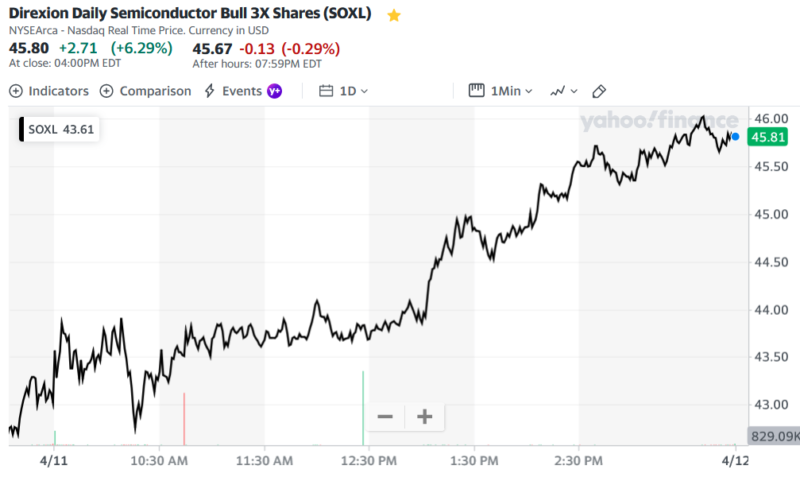Click the Indicators label
Viewport: 800px width, 485px height.
pos(59,91)
